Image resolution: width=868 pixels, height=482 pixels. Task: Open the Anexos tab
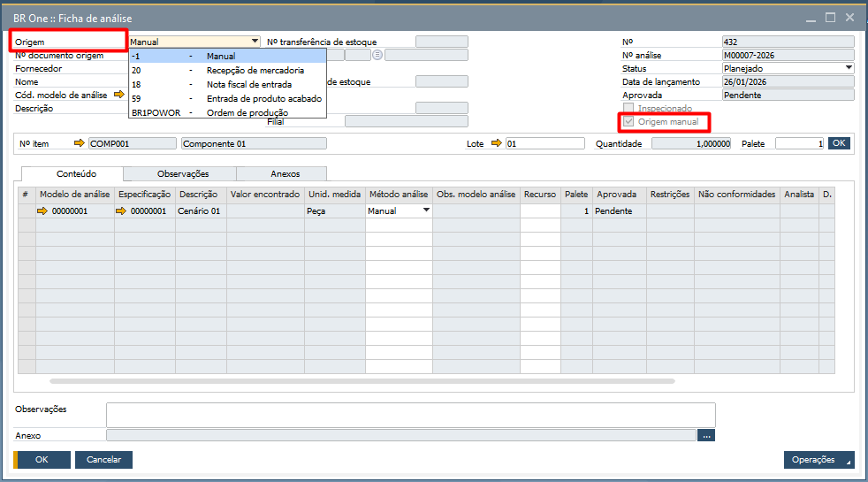point(281,174)
